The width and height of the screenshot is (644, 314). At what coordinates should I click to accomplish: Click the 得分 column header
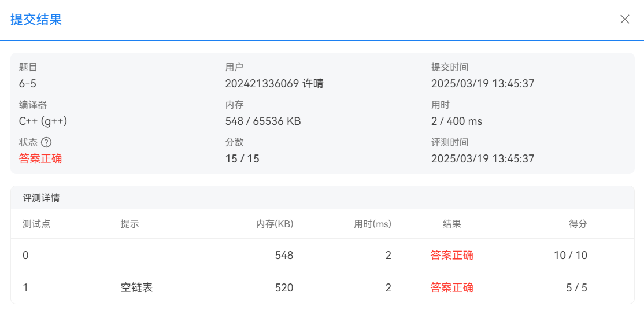click(x=578, y=224)
